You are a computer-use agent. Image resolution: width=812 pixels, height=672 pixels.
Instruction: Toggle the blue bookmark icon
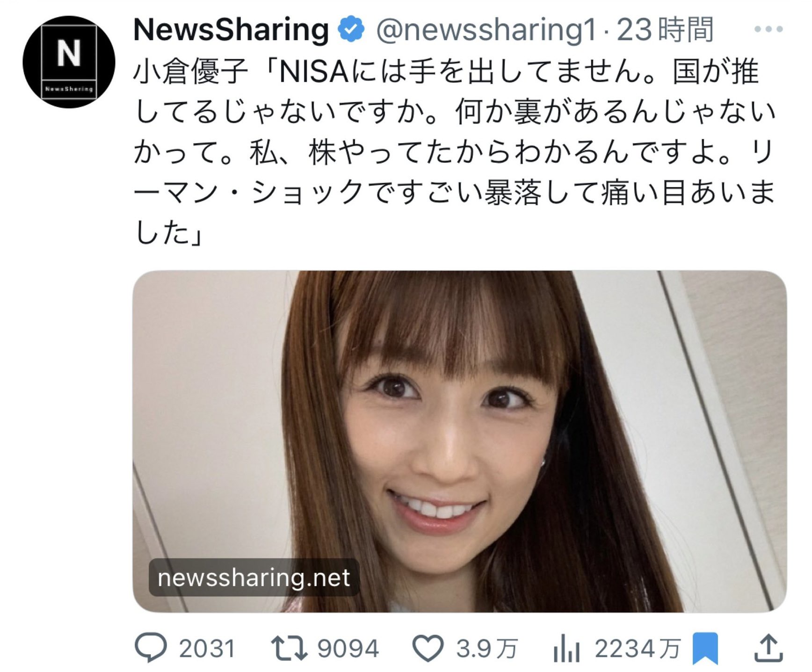tap(705, 648)
